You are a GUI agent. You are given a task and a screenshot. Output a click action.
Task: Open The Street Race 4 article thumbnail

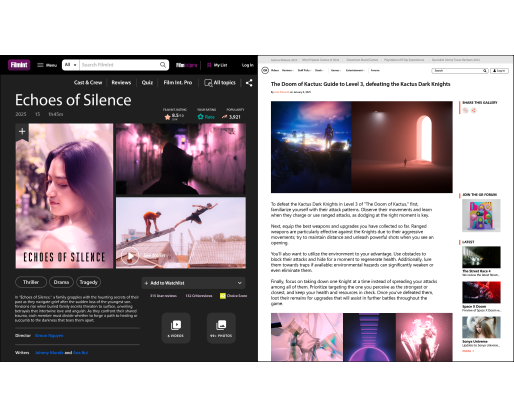481,257
